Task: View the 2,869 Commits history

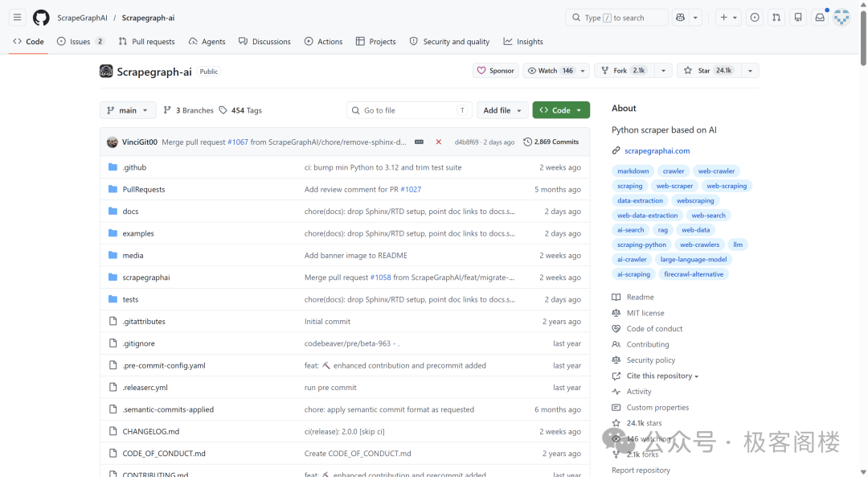Action: click(551, 142)
